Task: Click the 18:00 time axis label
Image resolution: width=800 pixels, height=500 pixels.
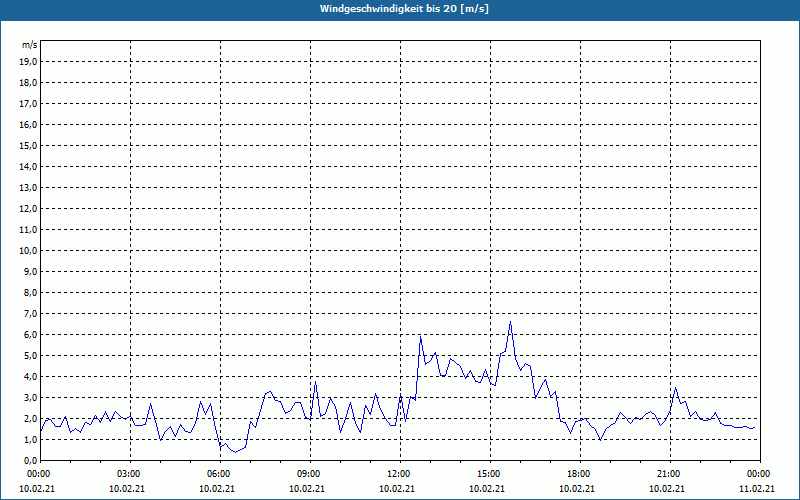Action: pyautogui.click(x=579, y=474)
